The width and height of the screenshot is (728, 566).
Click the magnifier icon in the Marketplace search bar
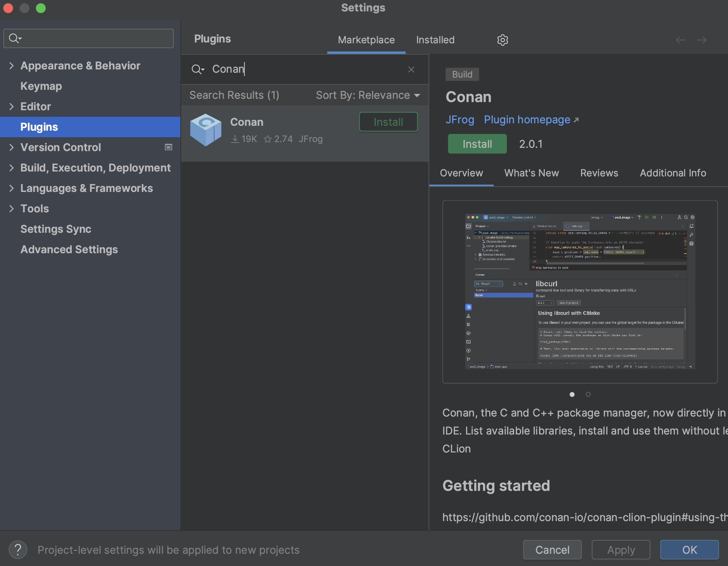point(198,69)
